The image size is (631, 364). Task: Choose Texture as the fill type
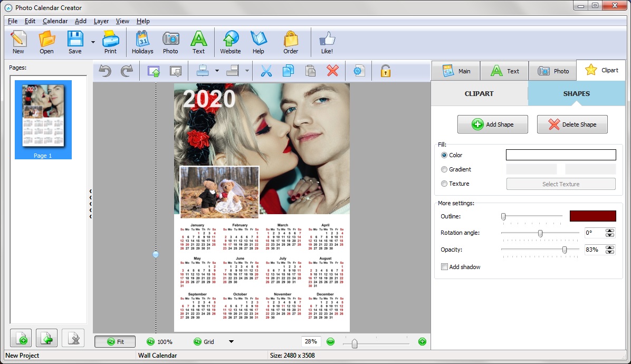[x=443, y=184]
